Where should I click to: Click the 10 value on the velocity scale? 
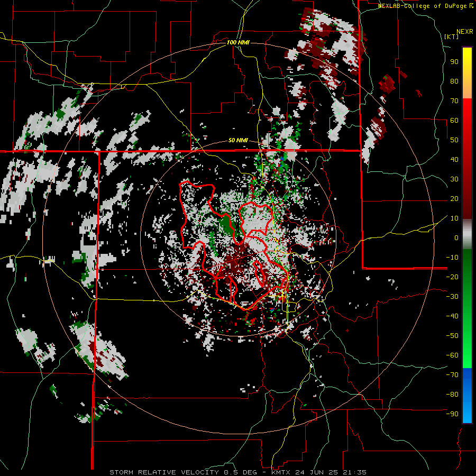(x=454, y=218)
